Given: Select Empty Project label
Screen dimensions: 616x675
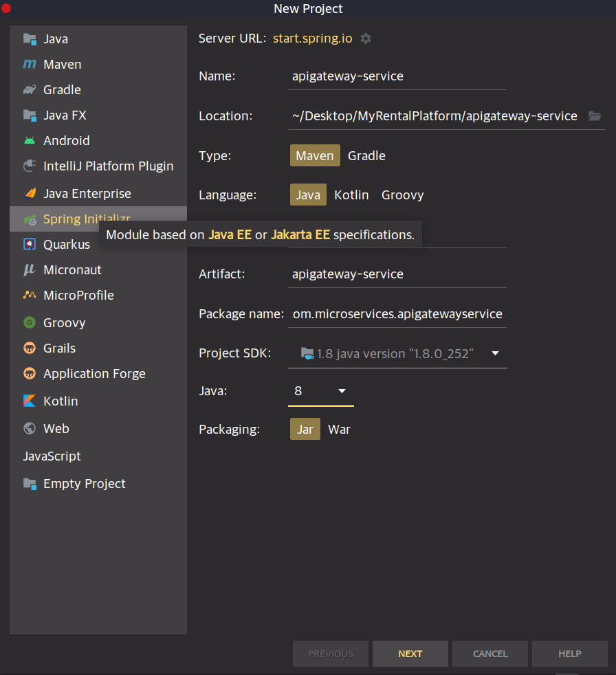Looking at the screenshot, I should pos(85,484).
